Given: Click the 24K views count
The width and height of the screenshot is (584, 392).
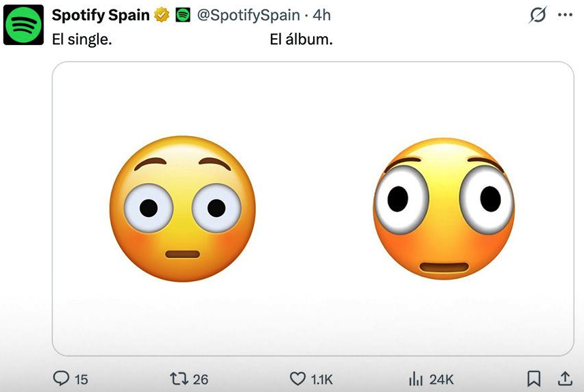Looking at the screenshot, I should (441, 379).
